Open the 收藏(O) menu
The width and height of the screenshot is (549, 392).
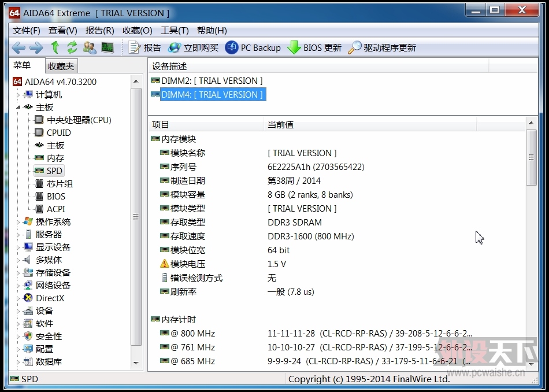[x=138, y=31]
